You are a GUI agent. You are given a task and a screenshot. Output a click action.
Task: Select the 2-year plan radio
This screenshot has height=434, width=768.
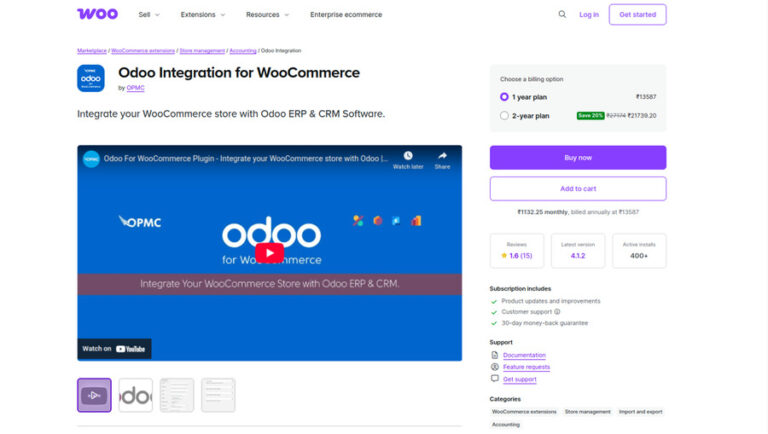pyautogui.click(x=504, y=116)
